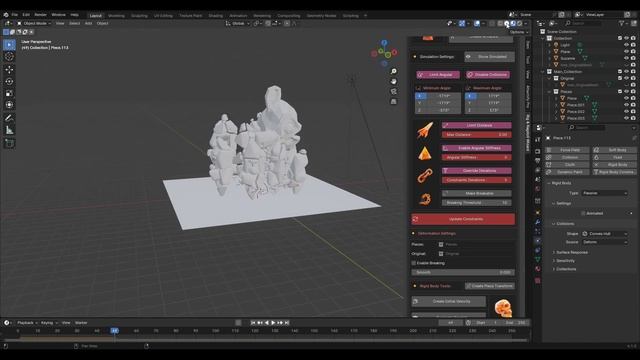
Task: Click the Blender logo menu icon
Action: (x=6, y=15)
